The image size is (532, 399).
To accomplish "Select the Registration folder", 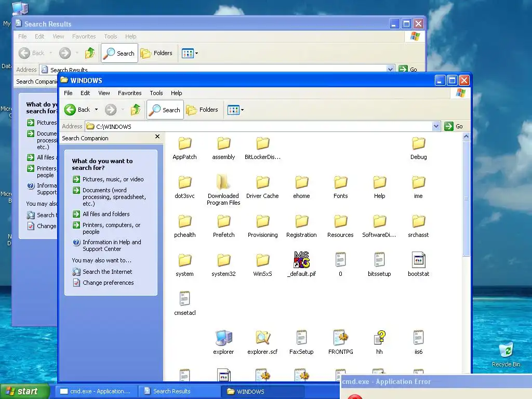I will pyautogui.click(x=301, y=227).
